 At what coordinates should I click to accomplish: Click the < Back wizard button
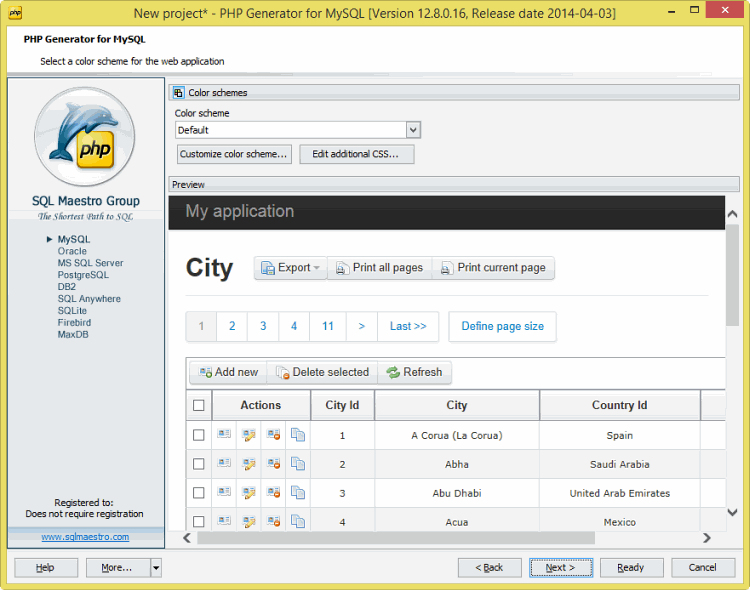click(489, 568)
